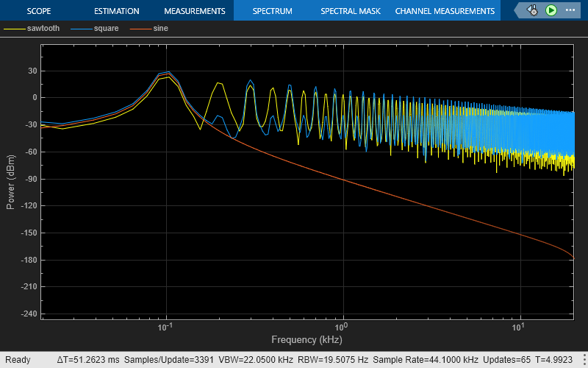
Task: Select the Measurements tab
Action: click(x=194, y=11)
